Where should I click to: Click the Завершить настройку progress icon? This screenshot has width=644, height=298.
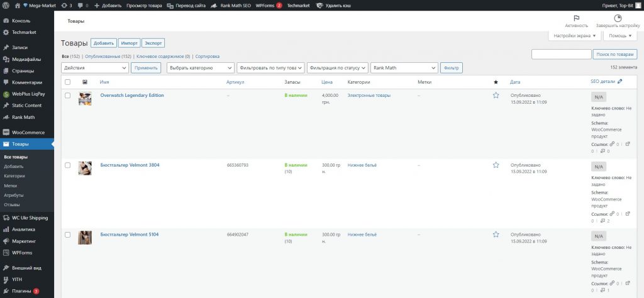[x=618, y=18]
